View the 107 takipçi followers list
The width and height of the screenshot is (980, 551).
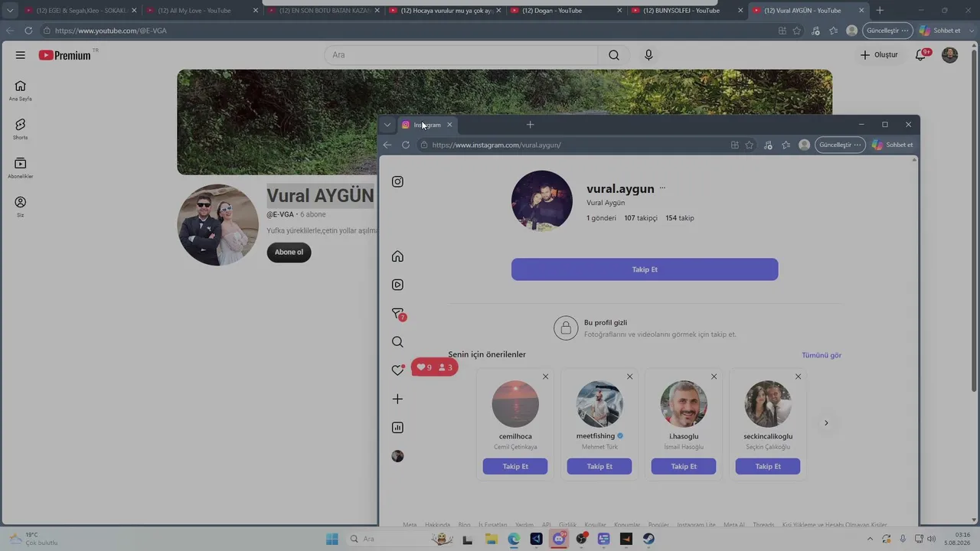[641, 218]
